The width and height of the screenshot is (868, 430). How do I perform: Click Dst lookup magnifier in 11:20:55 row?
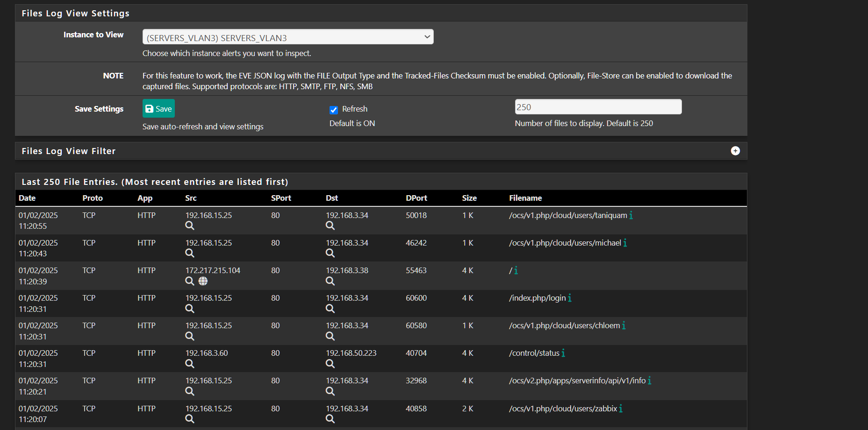point(330,226)
